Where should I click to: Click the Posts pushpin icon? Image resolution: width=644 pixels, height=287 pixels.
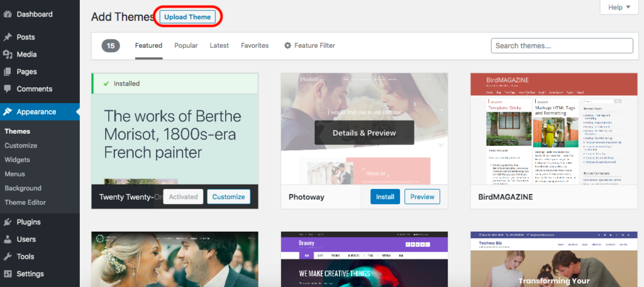click(x=8, y=37)
